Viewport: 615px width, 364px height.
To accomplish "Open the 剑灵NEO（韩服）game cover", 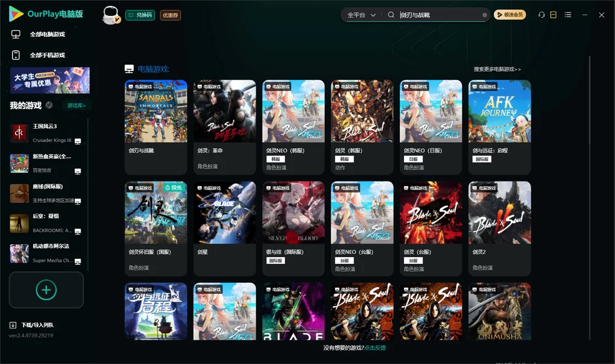I will tap(293, 111).
